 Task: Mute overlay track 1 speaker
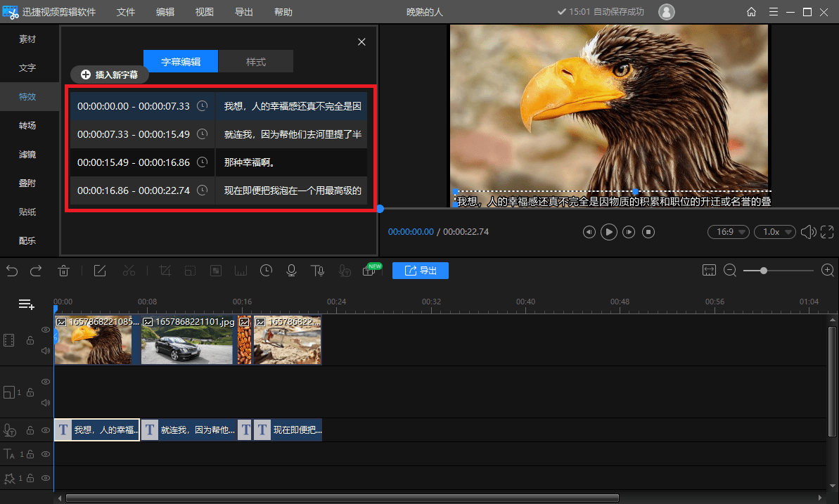46,403
